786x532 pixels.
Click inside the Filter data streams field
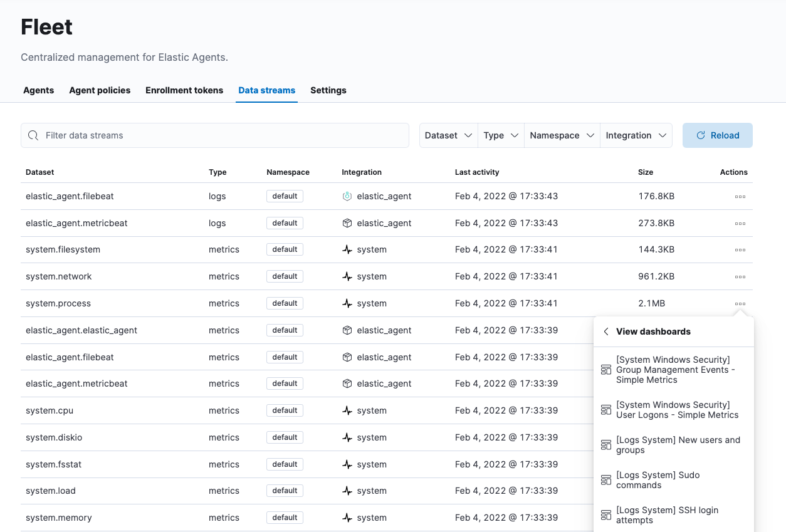(188, 135)
